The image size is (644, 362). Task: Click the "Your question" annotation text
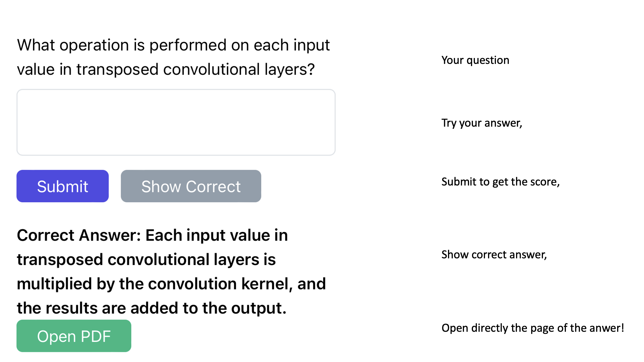475,60
